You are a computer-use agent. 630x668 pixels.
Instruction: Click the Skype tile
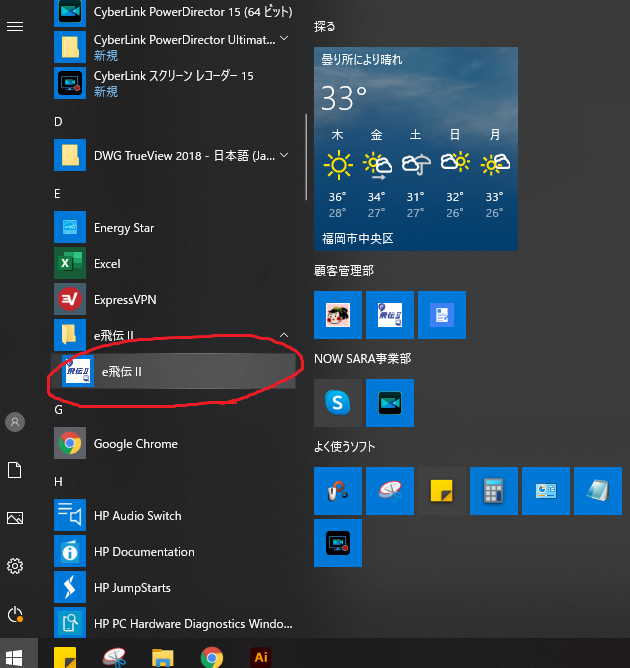(x=337, y=403)
